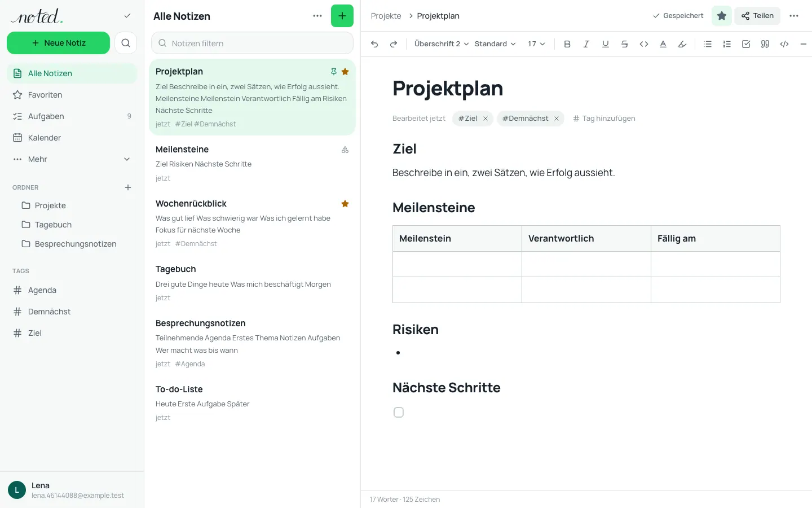Open the Überschrift 2 text style dropdown
The height and width of the screenshot is (508, 812).
442,44
